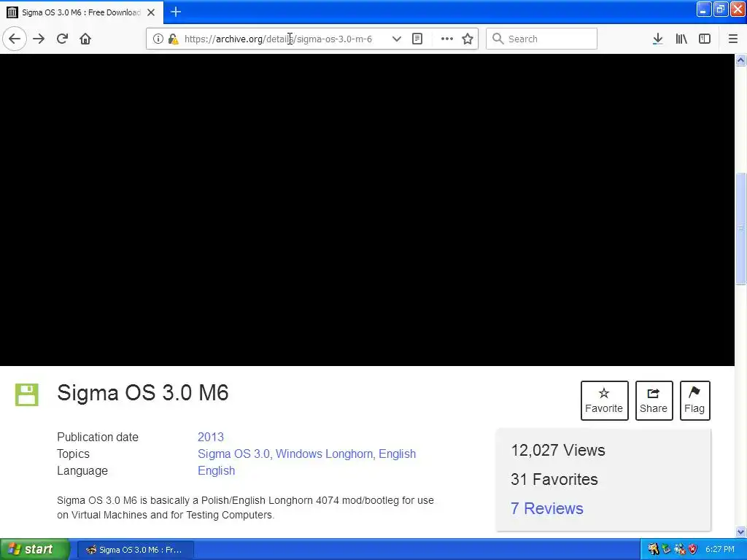Open the Firefox home page
Viewport: 747px width, 560px height.
[x=85, y=39]
